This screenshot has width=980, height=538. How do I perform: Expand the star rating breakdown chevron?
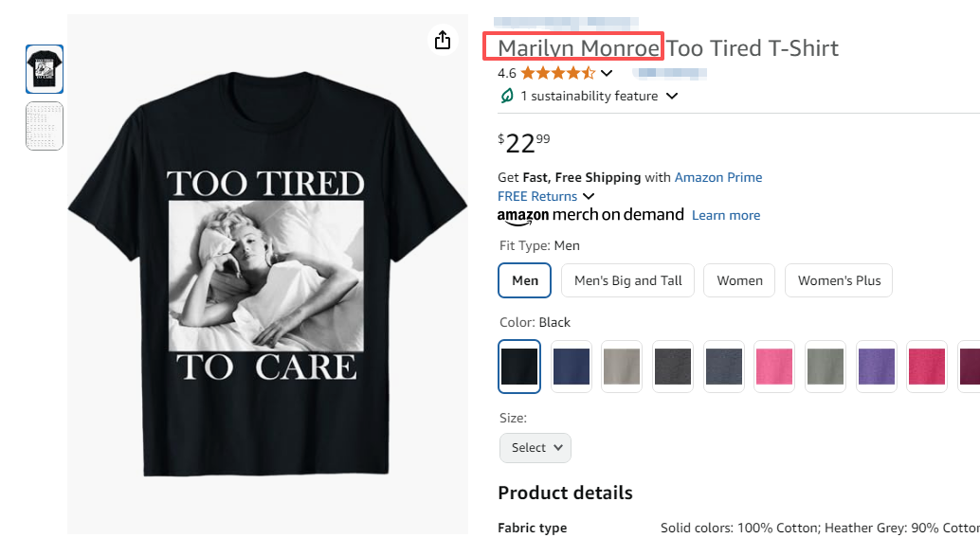pos(607,73)
